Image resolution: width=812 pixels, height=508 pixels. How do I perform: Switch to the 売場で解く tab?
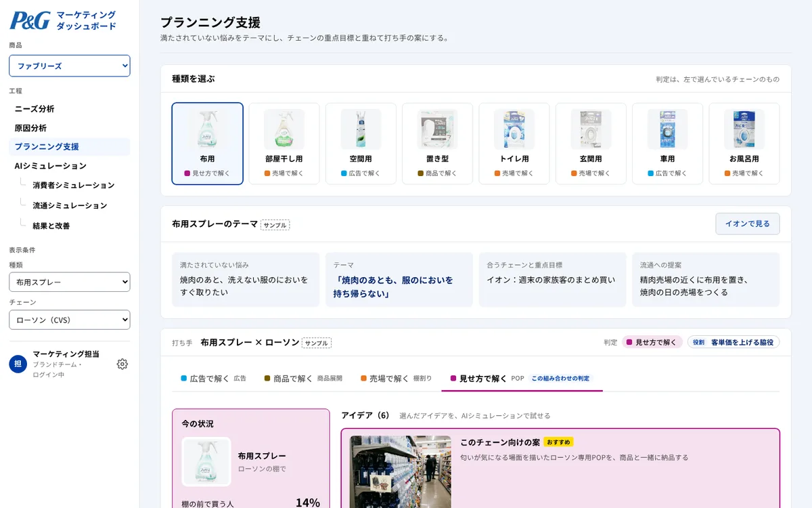(396, 379)
